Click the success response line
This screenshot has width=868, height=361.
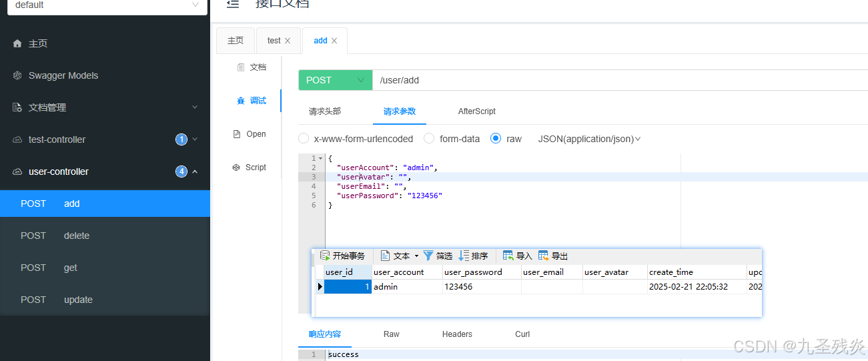(344, 354)
